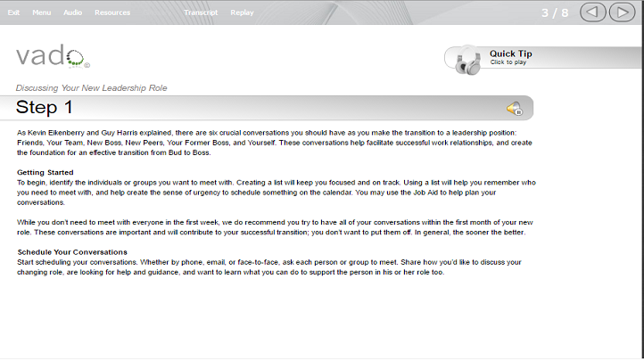Click the speaker icon in Step 1 bar

(514, 109)
